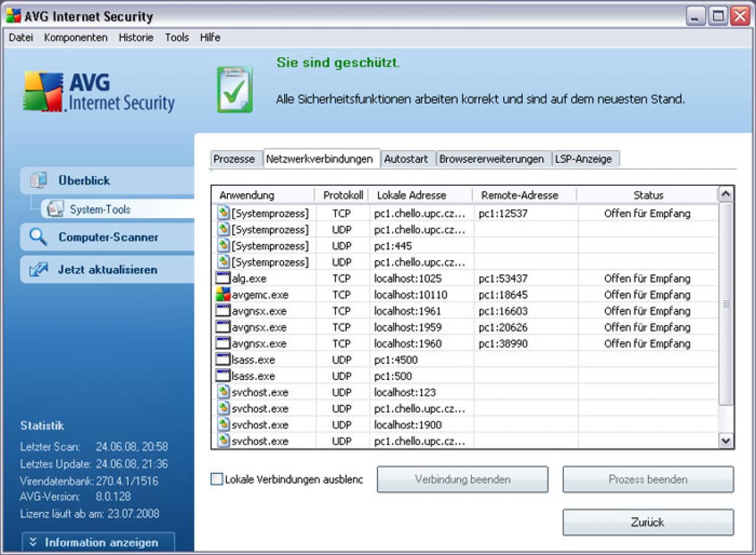Select remote address pc1:38990 cell

click(x=524, y=343)
